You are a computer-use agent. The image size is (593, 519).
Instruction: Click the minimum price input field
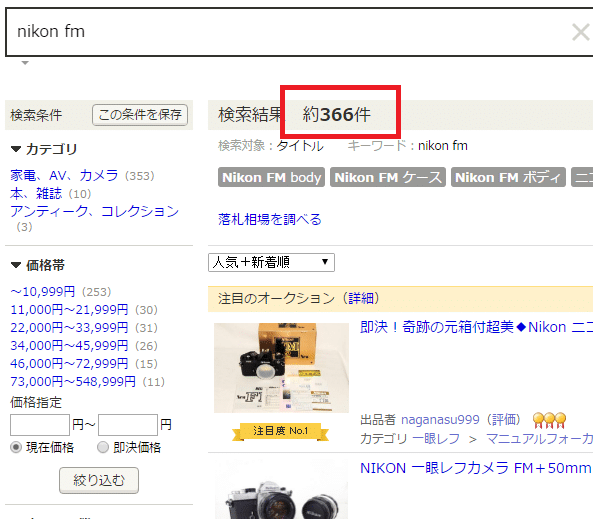pyautogui.click(x=40, y=425)
